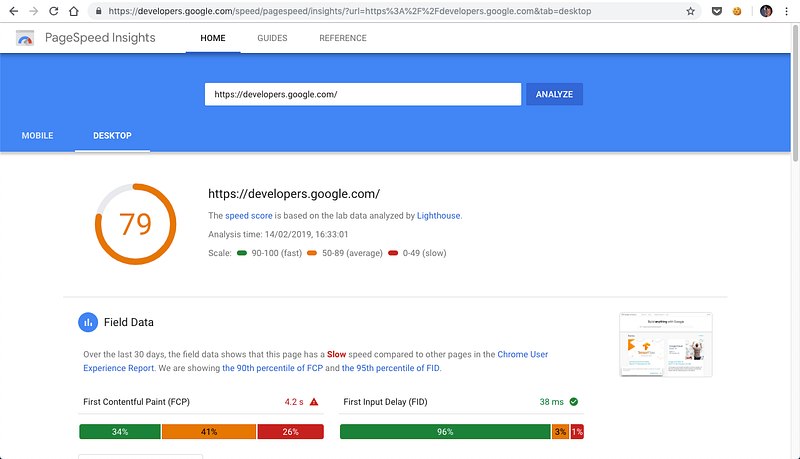Click the FID green 96% bar segment
Viewport: 800px width, 459px height.
[445, 431]
